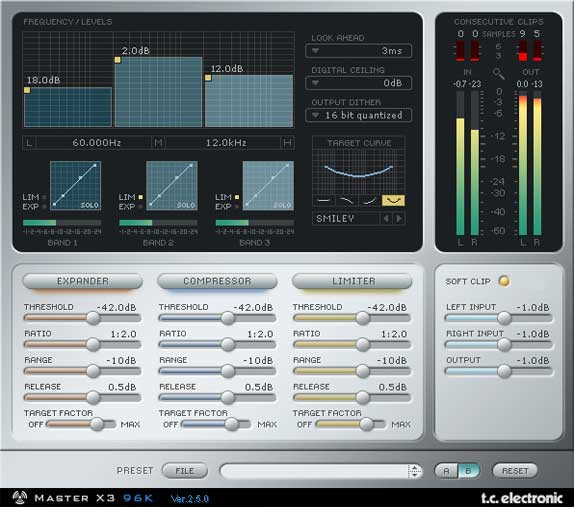Click the Compressor Range slider knob

[x=228, y=371]
